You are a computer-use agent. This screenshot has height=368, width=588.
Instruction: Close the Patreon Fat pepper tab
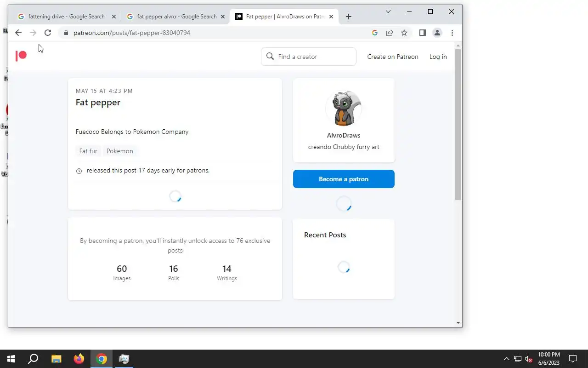click(x=331, y=17)
